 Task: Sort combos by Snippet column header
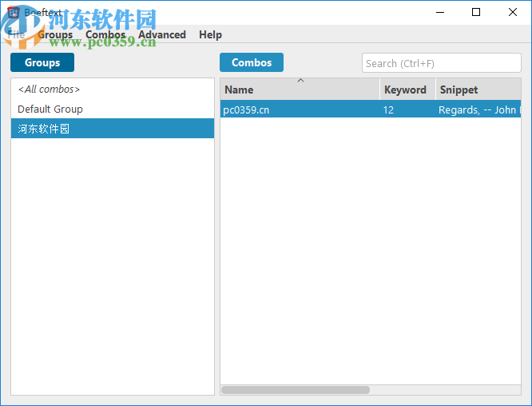click(478, 90)
